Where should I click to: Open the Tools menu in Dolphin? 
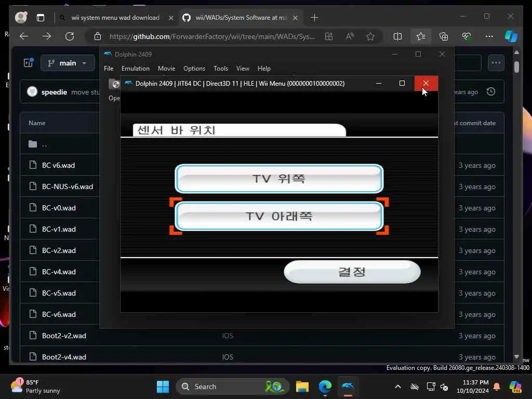(x=220, y=69)
